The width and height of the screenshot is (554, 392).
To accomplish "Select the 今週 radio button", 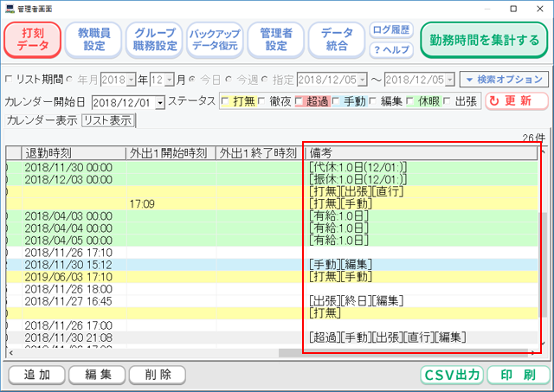I will (x=229, y=80).
